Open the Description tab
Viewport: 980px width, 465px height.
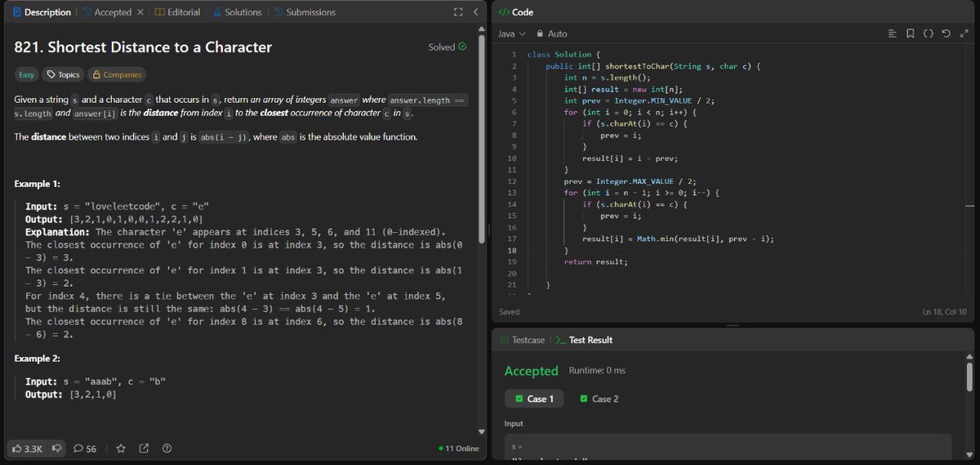[42, 12]
